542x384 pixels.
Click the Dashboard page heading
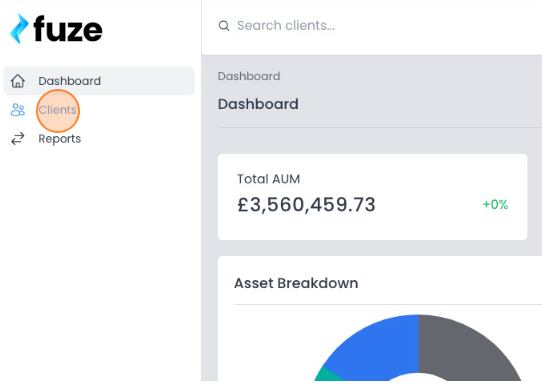258,104
